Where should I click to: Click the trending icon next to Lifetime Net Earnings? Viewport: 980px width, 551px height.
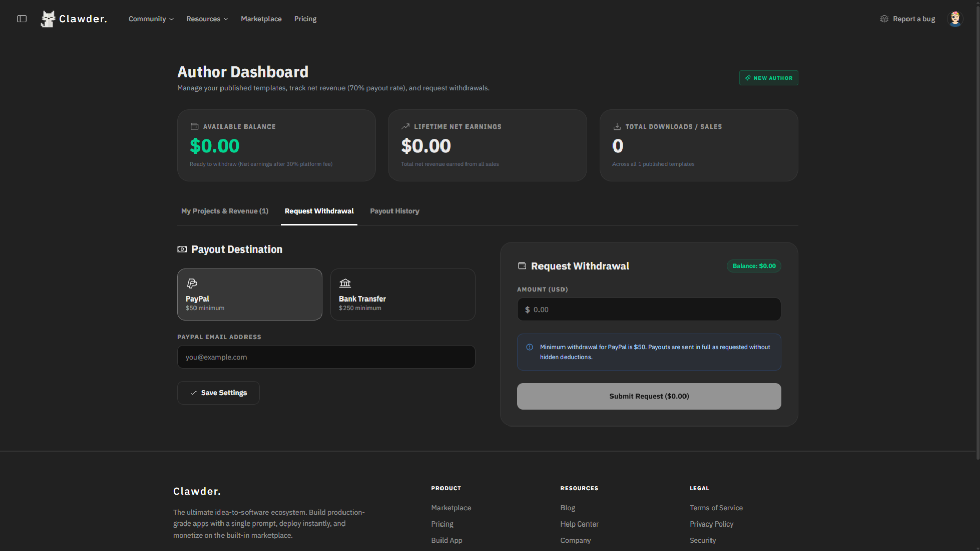(405, 127)
